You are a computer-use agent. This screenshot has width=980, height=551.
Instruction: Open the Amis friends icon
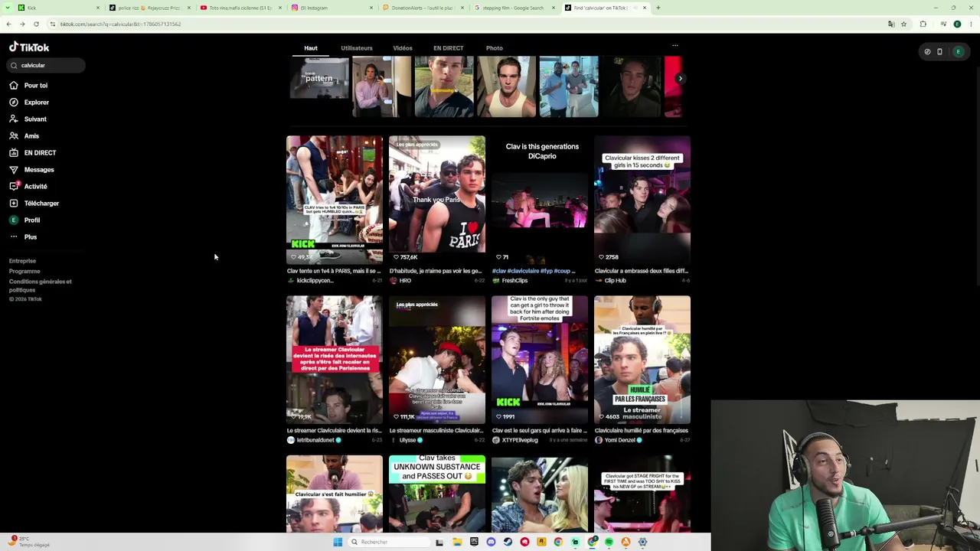click(x=14, y=136)
